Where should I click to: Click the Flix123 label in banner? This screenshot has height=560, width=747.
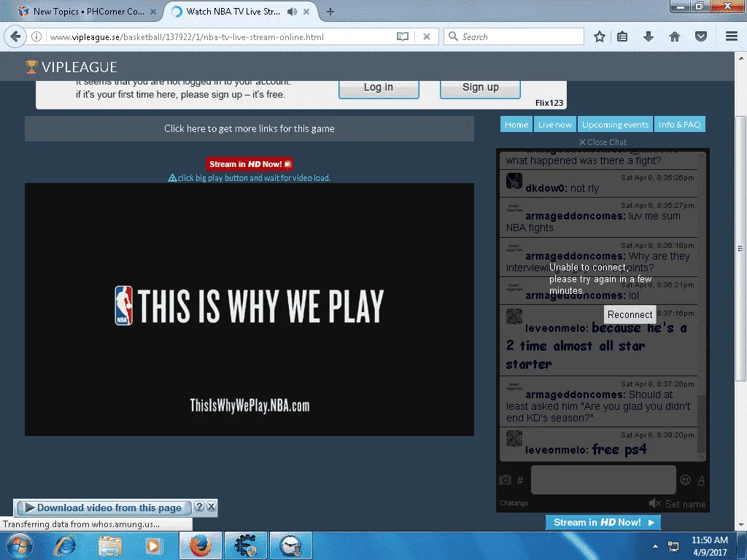[x=549, y=102]
